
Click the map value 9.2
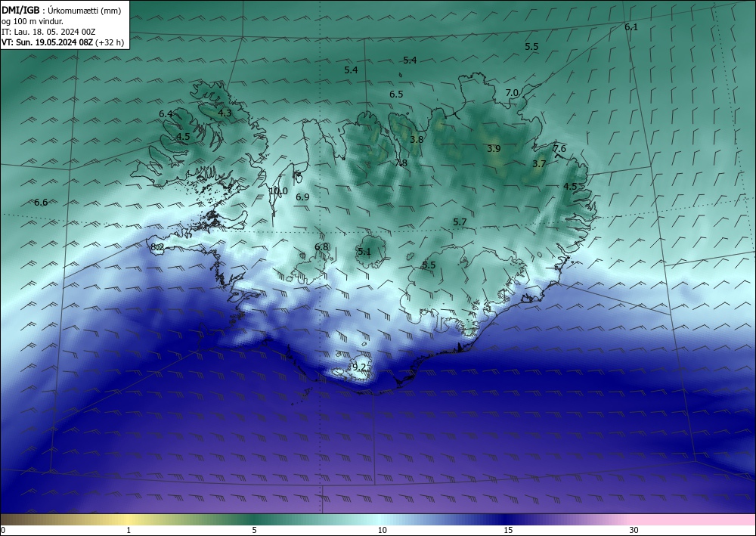(x=359, y=367)
